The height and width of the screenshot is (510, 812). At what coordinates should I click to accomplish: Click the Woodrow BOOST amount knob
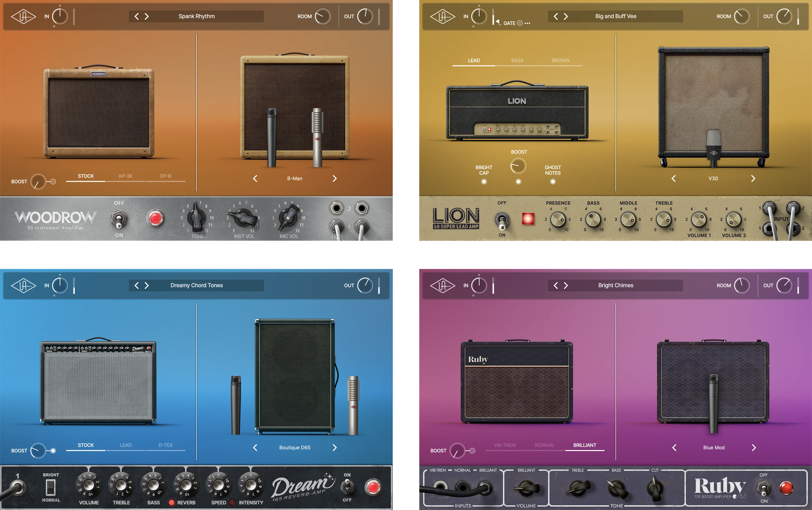coord(38,181)
